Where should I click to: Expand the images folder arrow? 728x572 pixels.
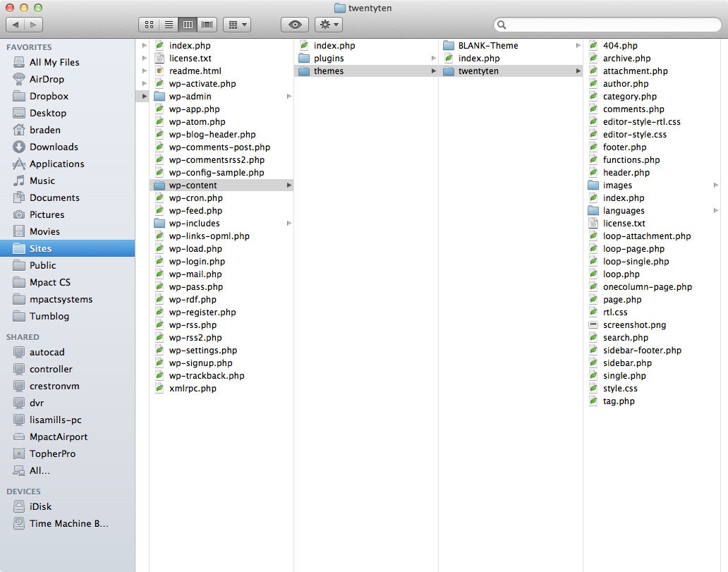(x=716, y=185)
